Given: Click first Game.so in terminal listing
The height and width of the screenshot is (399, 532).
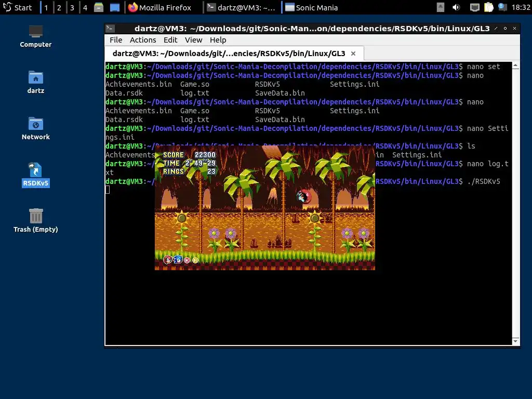Looking at the screenshot, I should click(x=195, y=84).
